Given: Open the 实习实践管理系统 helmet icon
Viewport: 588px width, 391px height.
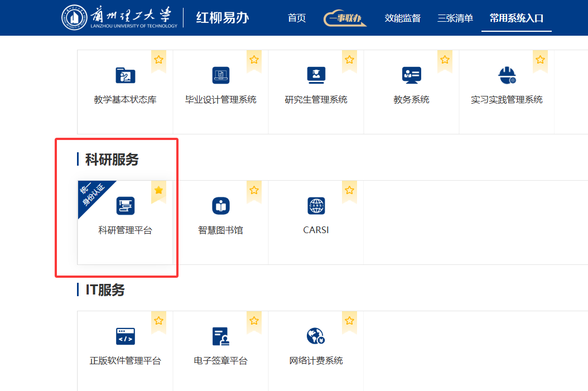Looking at the screenshot, I should [507, 75].
